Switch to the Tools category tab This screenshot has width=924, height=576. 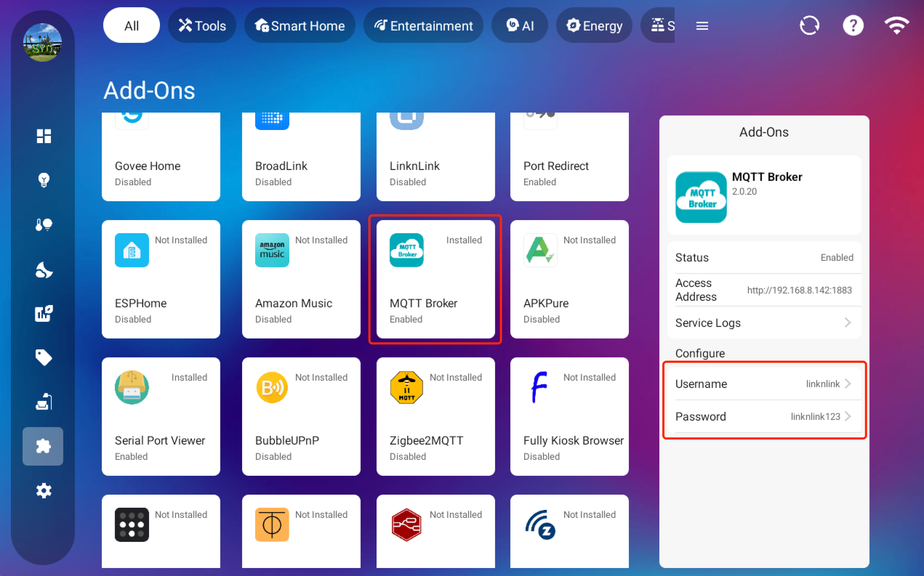(202, 26)
